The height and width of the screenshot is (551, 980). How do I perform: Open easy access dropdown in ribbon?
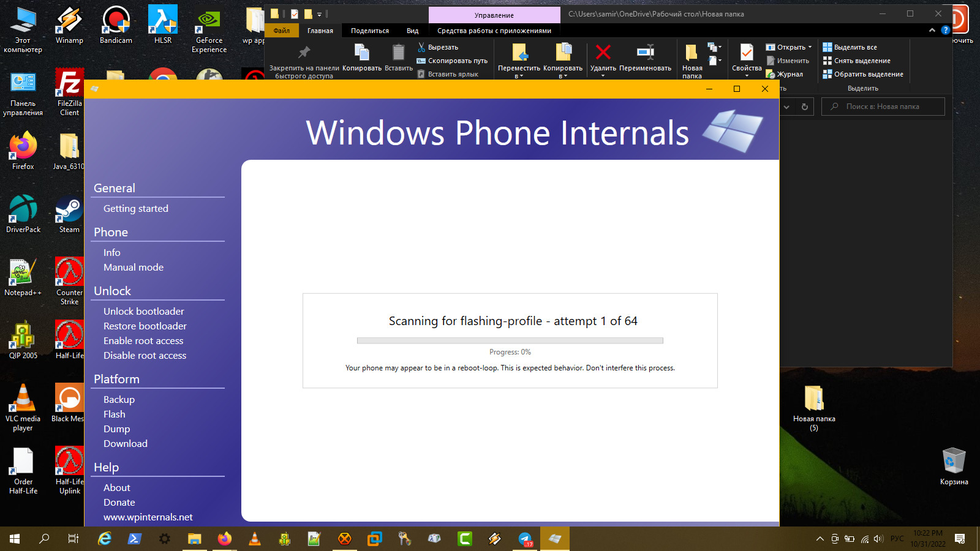tap(715, 61)
